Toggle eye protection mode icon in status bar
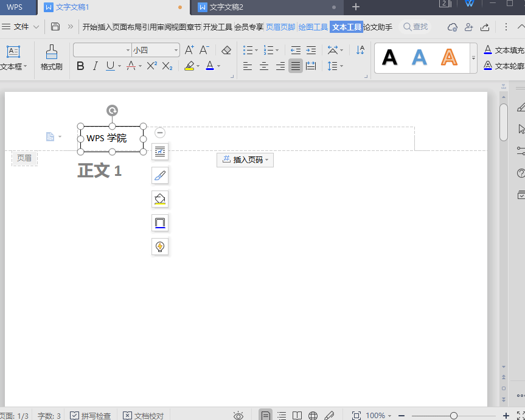 238,416
